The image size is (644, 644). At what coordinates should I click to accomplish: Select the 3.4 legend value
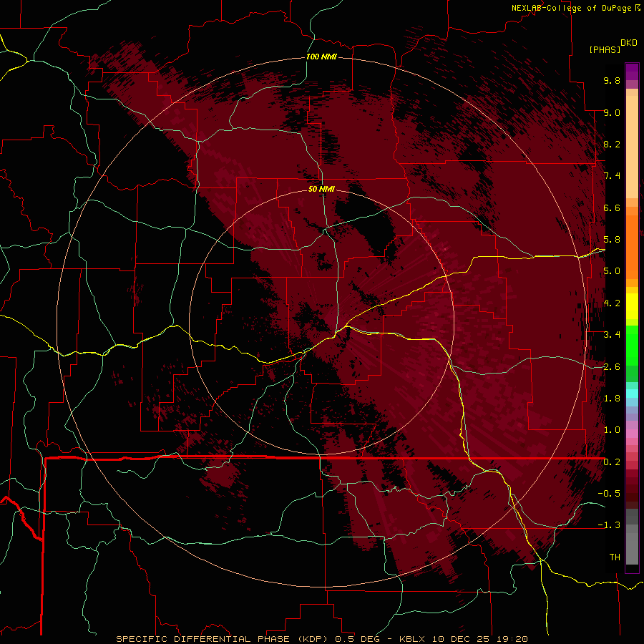(x=612, y=335)
